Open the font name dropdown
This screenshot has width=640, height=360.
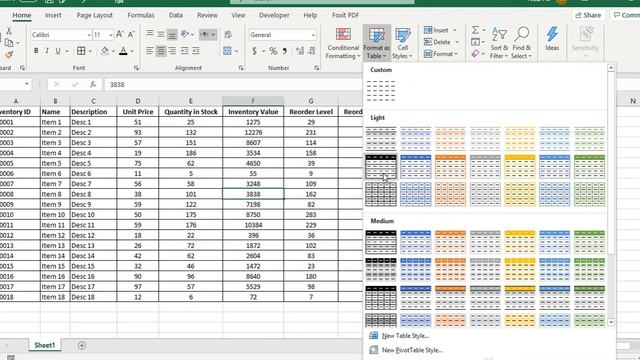click(89, 35)
